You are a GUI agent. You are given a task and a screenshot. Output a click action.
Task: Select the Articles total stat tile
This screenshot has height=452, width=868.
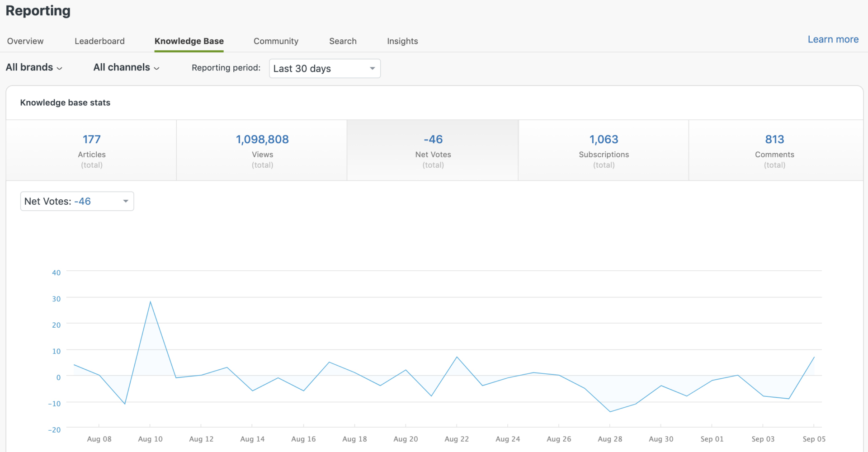(91, 151)
